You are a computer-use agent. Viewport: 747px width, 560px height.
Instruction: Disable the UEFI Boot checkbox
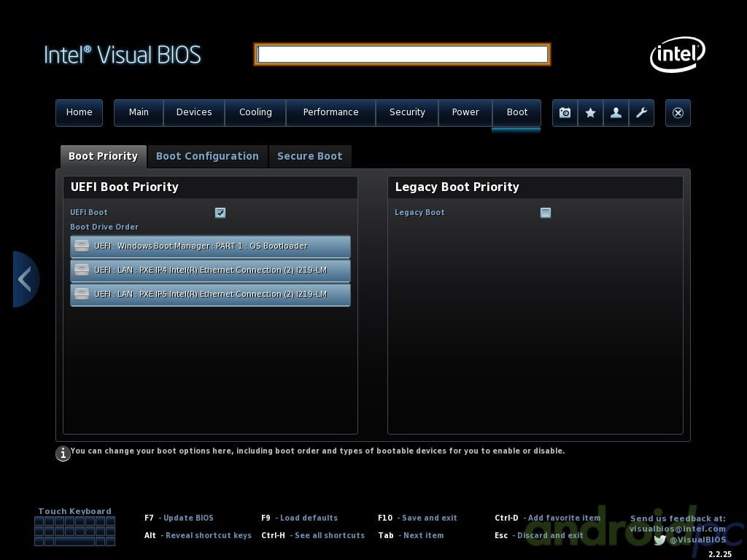click(x=220, y=213)
